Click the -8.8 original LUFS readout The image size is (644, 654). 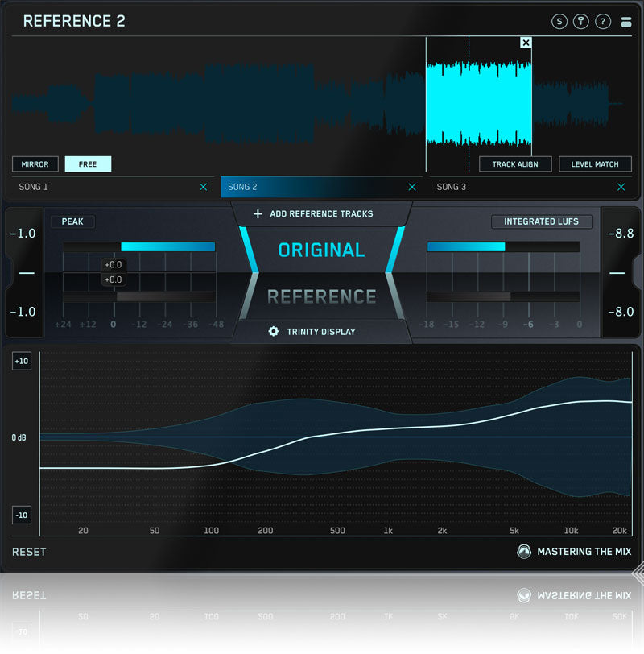(621, 233)
